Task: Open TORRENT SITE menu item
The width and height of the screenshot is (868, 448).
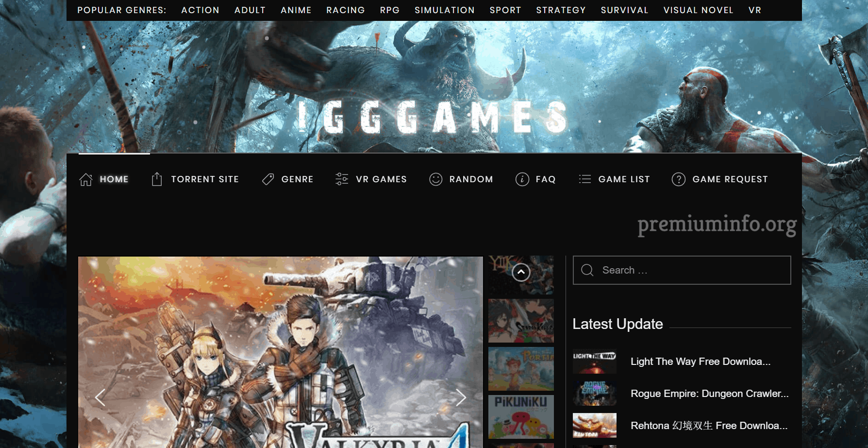Action: pos(205,179)
